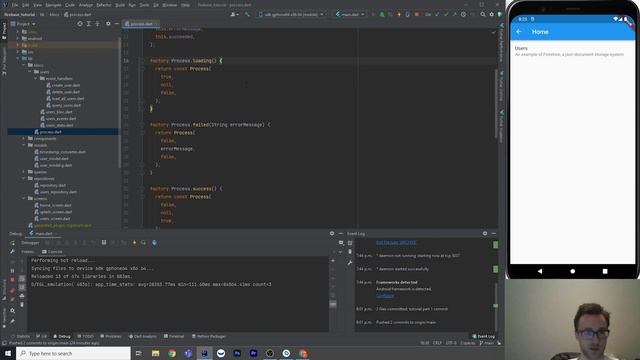Screen dimensions: 640x360
Task: Open the Edit menu
Action: click(25, 5)
